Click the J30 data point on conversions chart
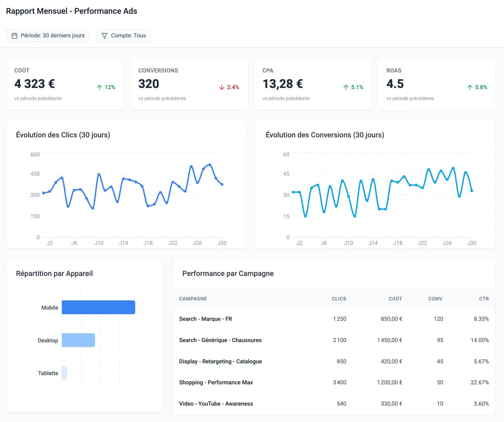504x422 pixels. click(471, 191)
